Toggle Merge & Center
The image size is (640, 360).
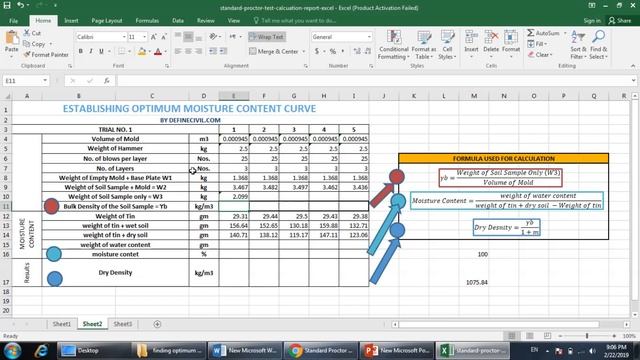coord(273,51)
